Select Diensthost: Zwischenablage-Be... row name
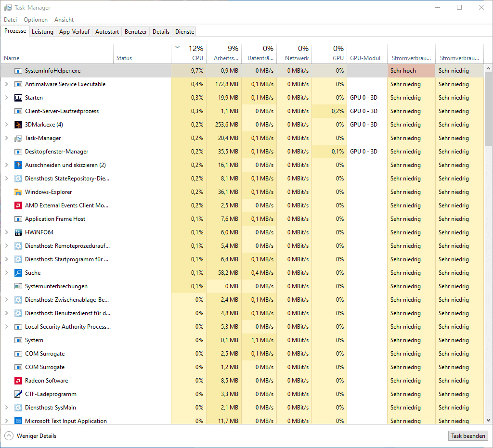 tap(67, 300)
